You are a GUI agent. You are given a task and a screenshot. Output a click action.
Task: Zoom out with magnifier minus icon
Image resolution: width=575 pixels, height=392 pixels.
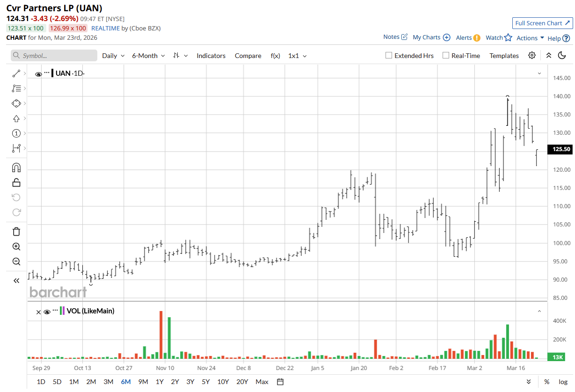click(16, 261)
